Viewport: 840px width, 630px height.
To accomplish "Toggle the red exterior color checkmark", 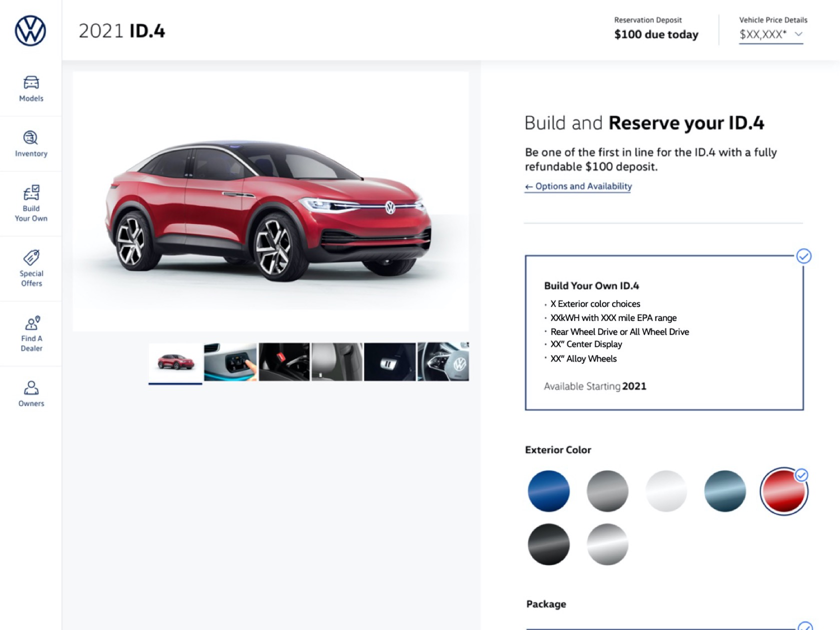I will click(x=801, y=475).
